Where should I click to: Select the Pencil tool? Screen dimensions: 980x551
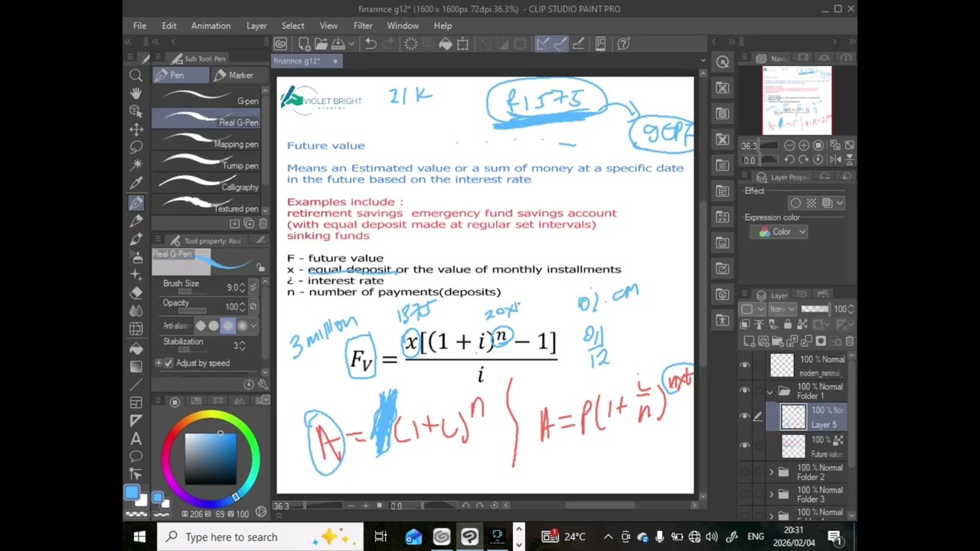pos(136,220)
